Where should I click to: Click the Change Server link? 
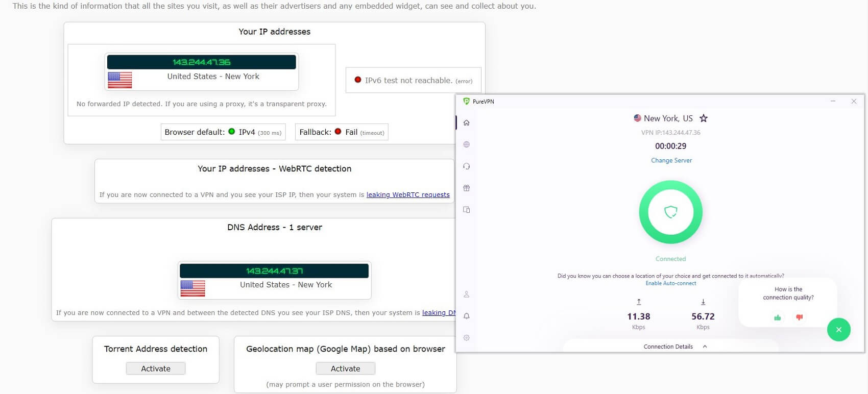pyautogui.click(x=671, y=160)
